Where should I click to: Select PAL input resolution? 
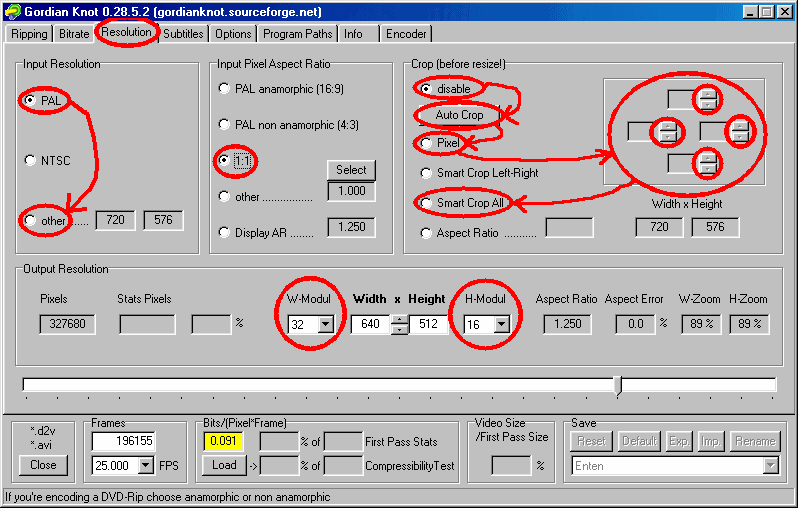(x=43, y=100)
